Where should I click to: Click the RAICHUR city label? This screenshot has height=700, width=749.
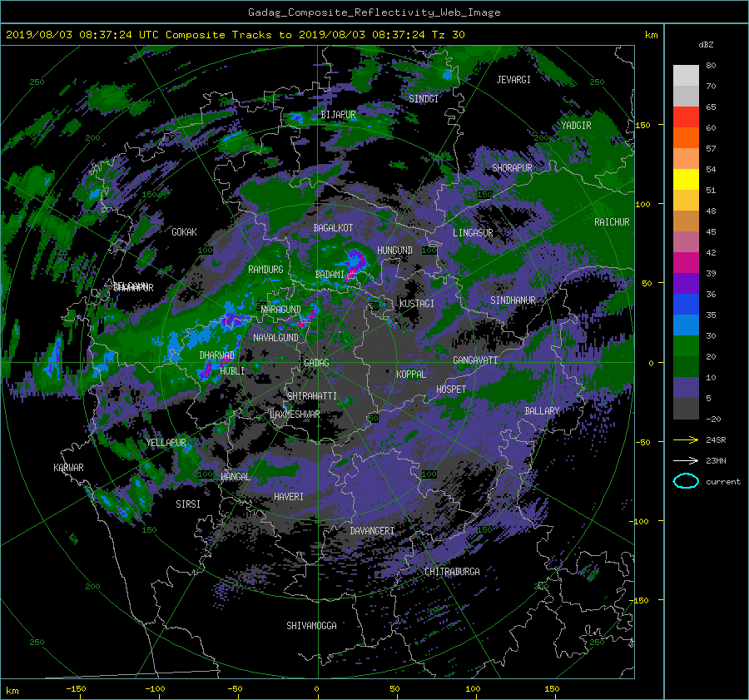point(612,222)
